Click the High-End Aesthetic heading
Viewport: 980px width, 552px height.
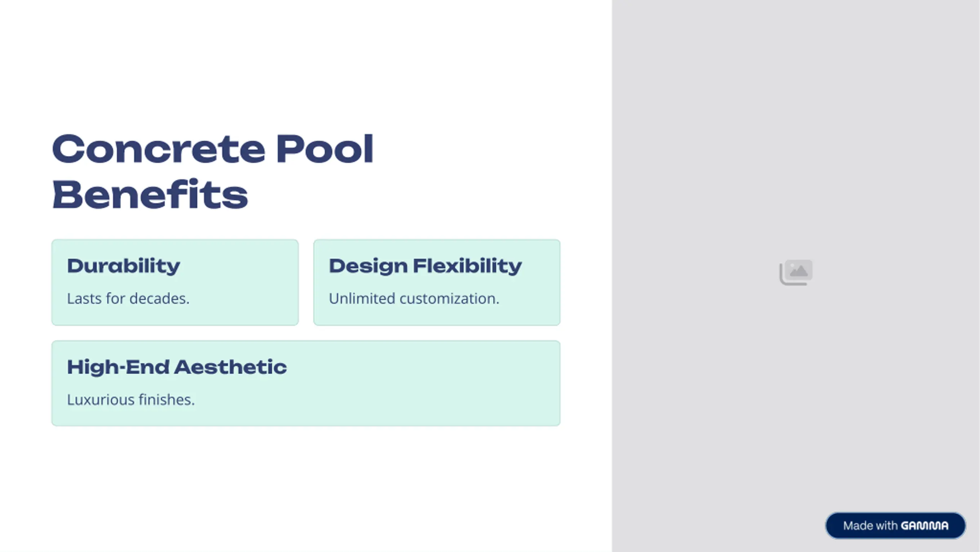click(x=176, y=367)
